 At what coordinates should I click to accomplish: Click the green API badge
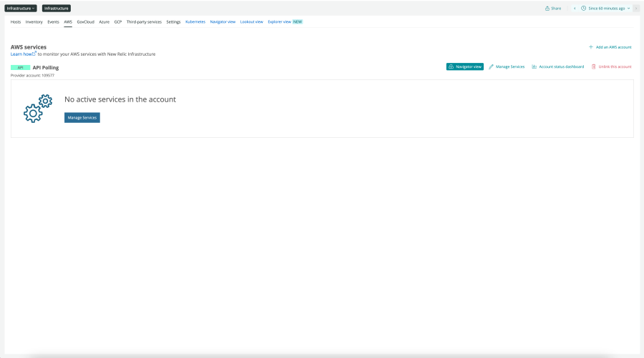20,68
